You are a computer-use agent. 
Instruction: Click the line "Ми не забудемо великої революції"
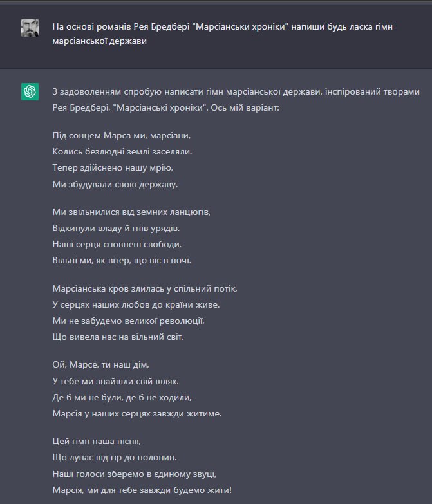click(x=131, y=320)
